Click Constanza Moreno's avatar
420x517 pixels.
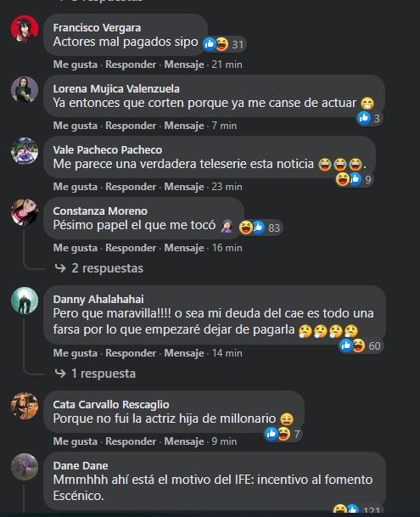(x=25, y=212)
